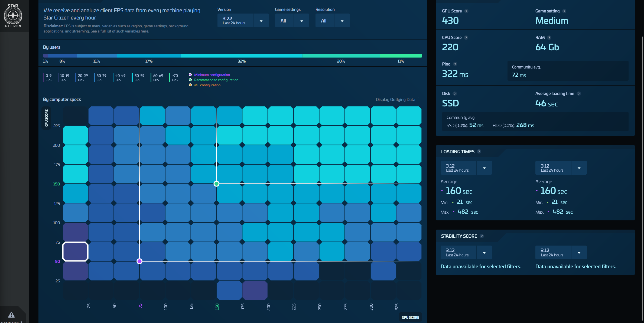
Task: Expand the Game settings dropdown
Action: (301, 21)
